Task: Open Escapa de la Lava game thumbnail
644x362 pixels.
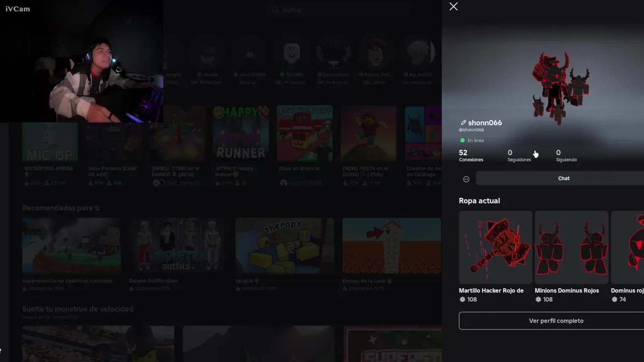Action: click(x=391, y=246)
